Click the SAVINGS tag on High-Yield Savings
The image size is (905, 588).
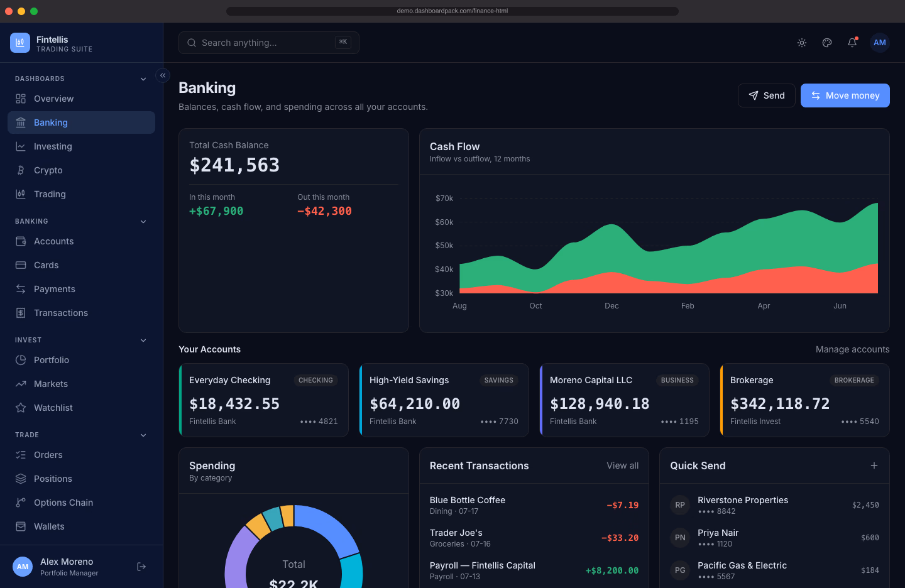[499, 380]
